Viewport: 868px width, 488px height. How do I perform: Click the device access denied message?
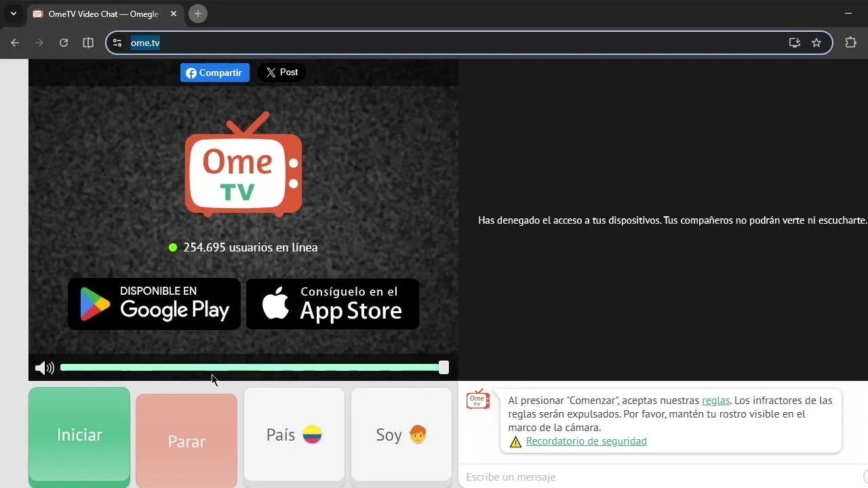tap(673, 220)
